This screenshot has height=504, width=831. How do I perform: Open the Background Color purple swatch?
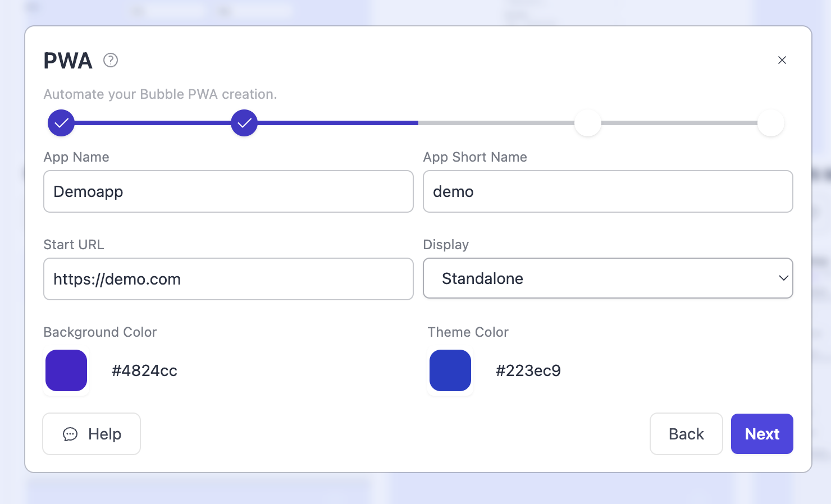(66, 370)
